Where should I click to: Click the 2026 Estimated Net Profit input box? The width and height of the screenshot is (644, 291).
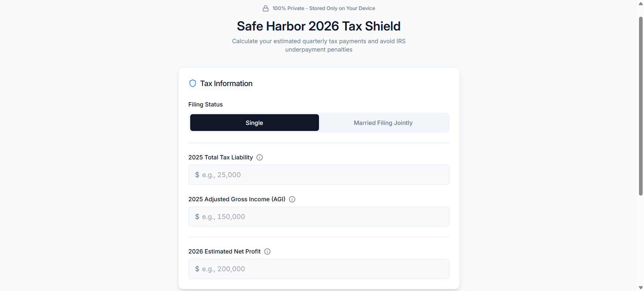click(x=319, y=269)
